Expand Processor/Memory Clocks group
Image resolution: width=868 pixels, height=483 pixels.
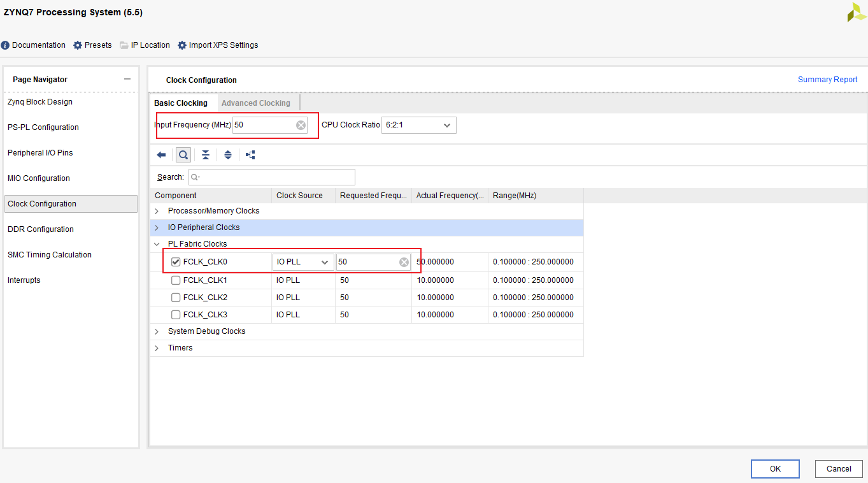point(157,211)
